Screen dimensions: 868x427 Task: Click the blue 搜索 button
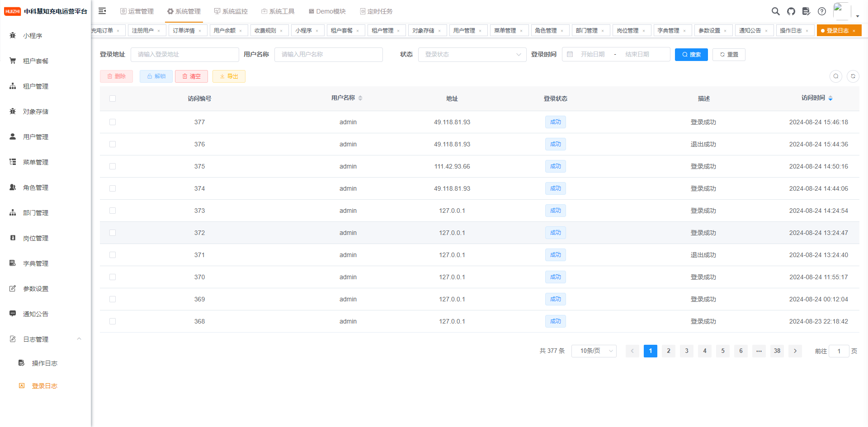(x=691, y=55)
